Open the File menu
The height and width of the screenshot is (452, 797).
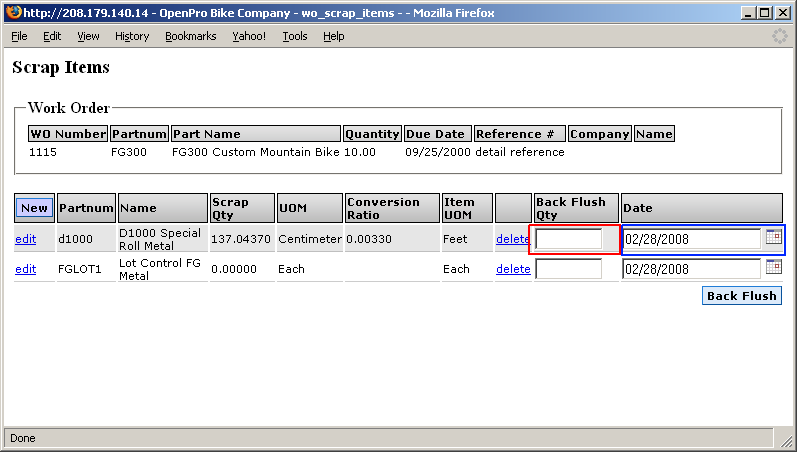[19, 36]
